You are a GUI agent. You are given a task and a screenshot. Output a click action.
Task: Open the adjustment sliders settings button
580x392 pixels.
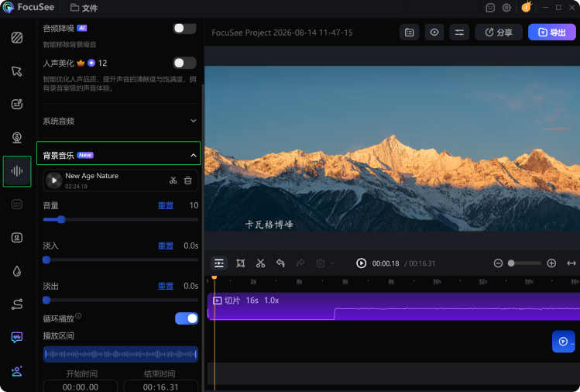(x=459, y=33)
